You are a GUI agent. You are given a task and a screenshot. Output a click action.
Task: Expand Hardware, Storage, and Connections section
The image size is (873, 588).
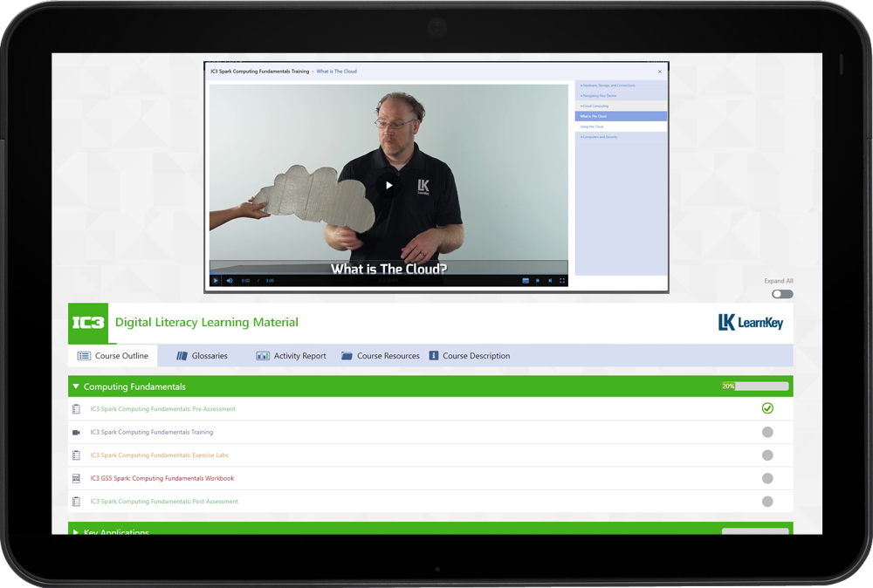(621, 85)
